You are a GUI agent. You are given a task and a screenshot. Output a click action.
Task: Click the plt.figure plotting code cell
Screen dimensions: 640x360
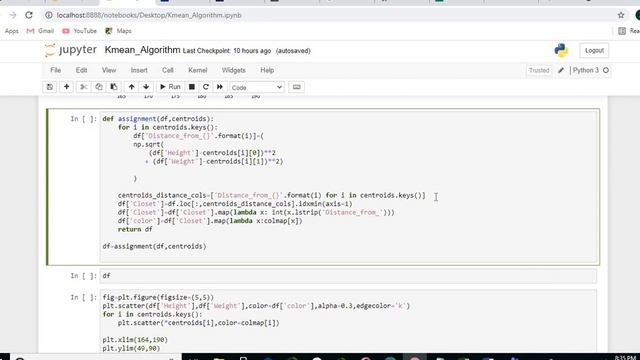point(348,322)
